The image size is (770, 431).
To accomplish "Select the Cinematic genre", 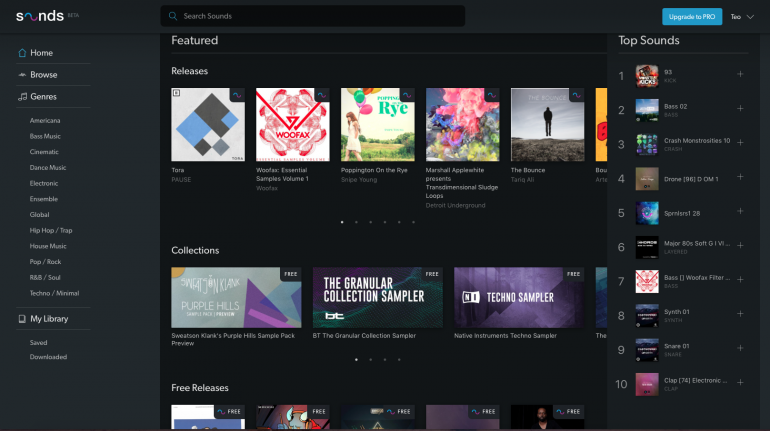I will [x=44, y=152].
